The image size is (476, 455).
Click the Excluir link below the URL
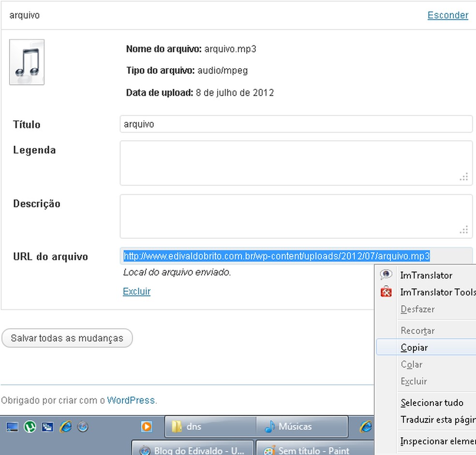(136, 292)
